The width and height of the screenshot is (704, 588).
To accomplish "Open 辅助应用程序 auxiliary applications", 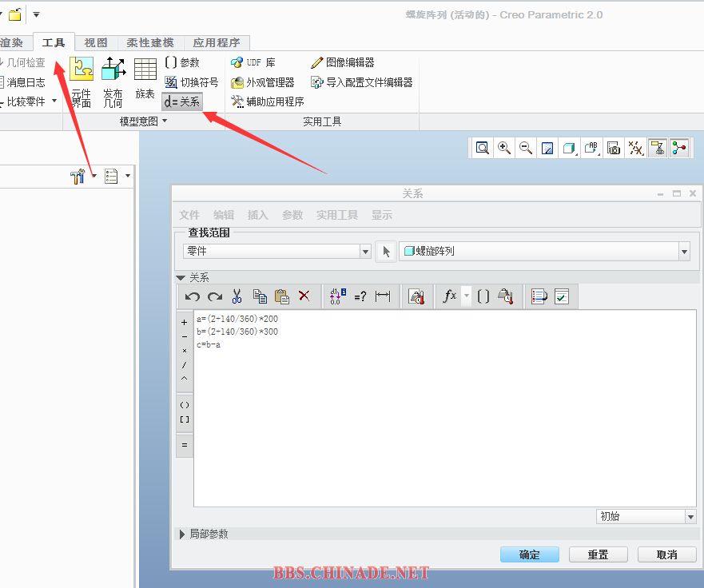I will (x=268, y=102).
